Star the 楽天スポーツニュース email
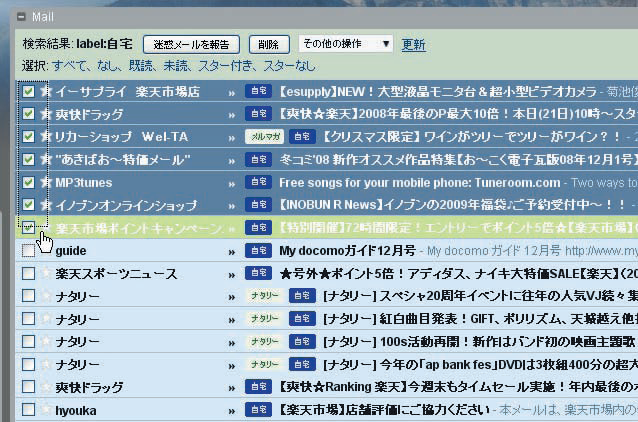Screen dimensions: 638x422 (46, 273)
